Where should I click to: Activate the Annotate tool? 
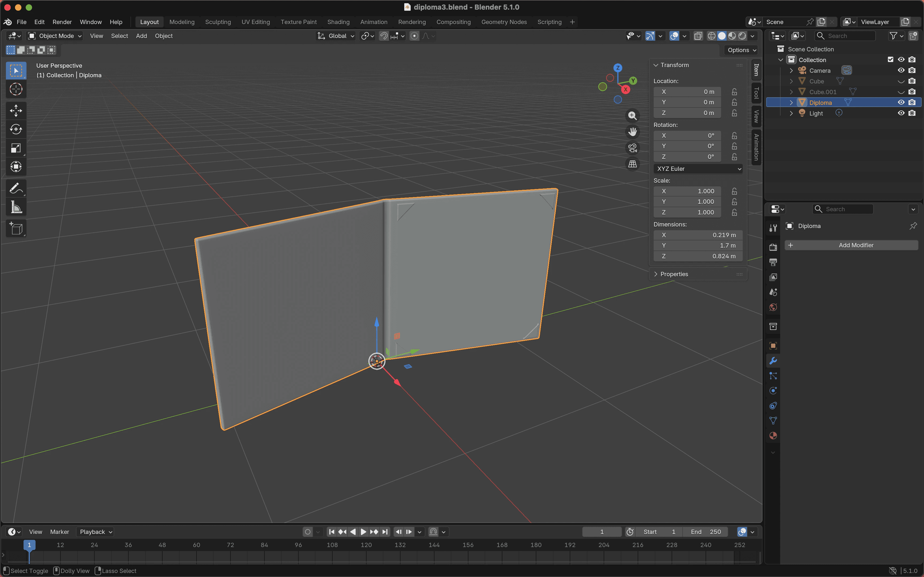click(x=16, y=188)
